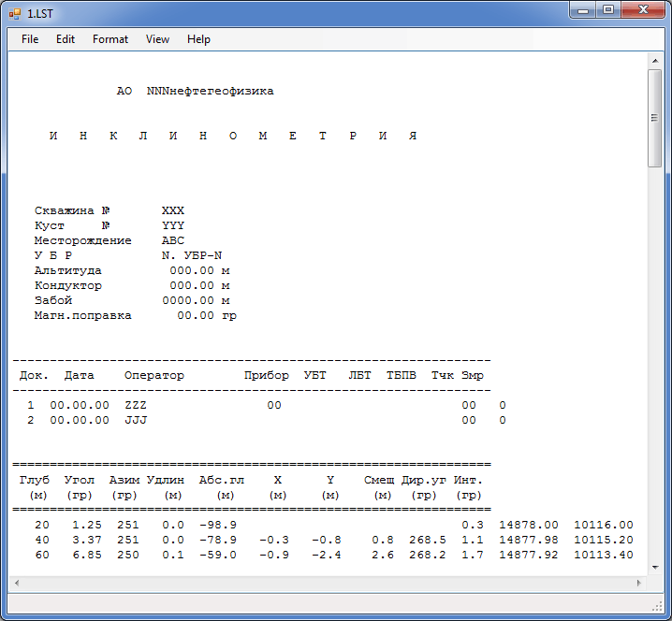Open the Help menu
This screenshot has height=621, width=672.
[198, 39]
